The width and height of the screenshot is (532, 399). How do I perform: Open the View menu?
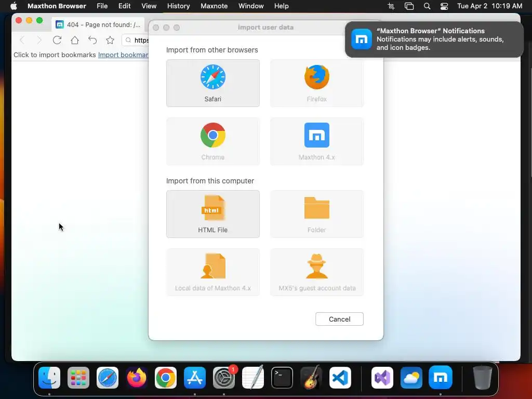point(149,6)
